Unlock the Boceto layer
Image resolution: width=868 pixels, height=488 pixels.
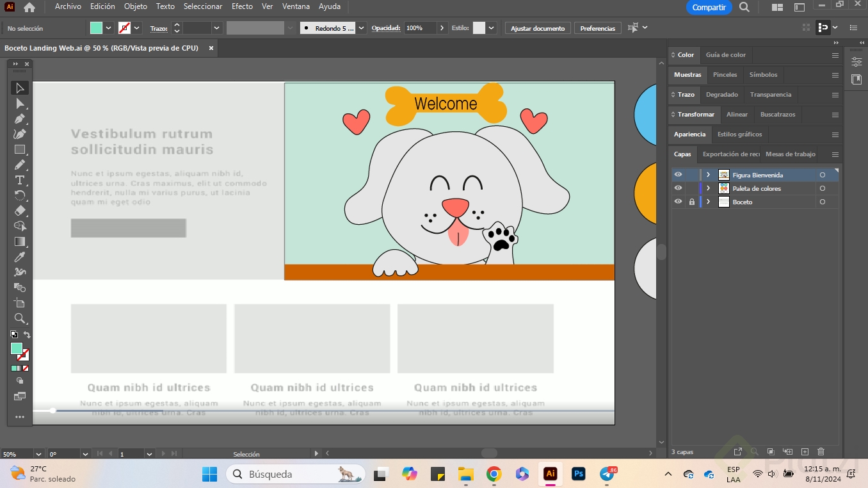click(x=691, y=202)
